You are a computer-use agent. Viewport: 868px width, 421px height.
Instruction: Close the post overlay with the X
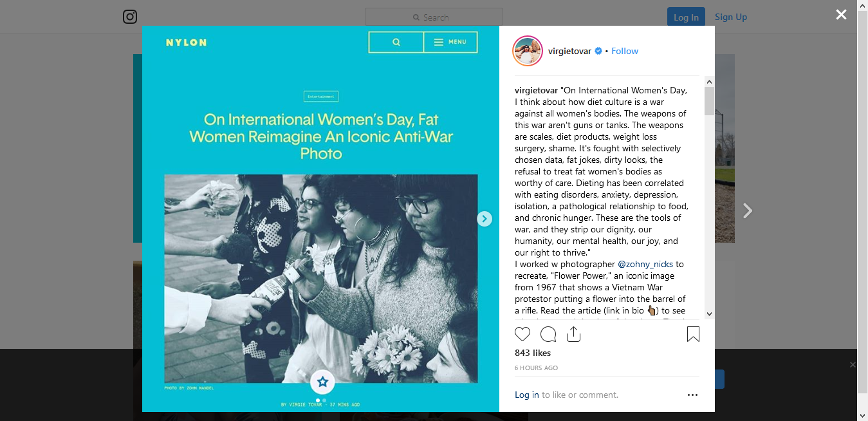(841, 14)
